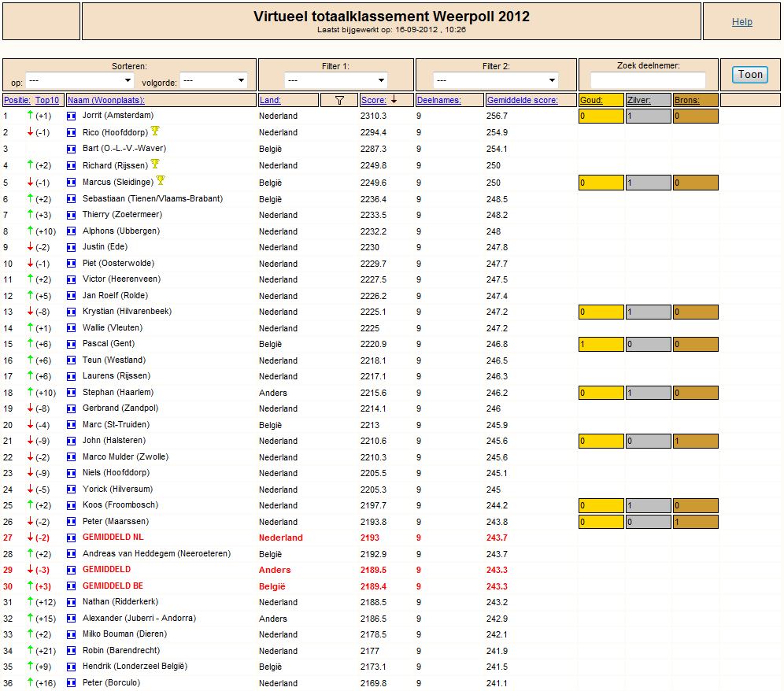Open the Help link
This screenshot has height=691, width=784.
pyautogui.click(x=742, y=21)
